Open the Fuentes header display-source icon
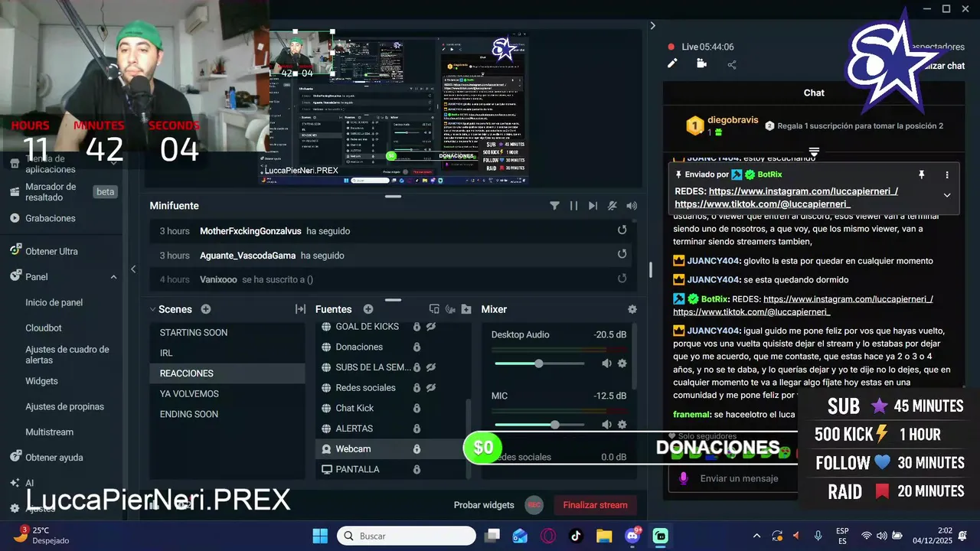980x551 pixels. [x=434, y=309]
